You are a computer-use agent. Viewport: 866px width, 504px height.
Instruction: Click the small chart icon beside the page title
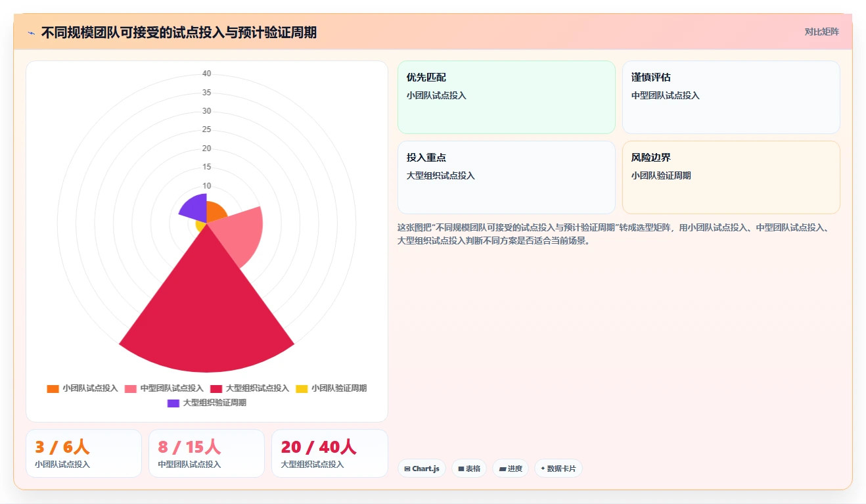point(32,33)
